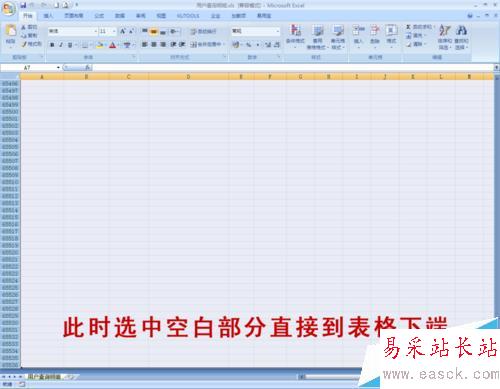Expand the Alignment group dialog launcher

pyautogui.click(x=224, y=57)
